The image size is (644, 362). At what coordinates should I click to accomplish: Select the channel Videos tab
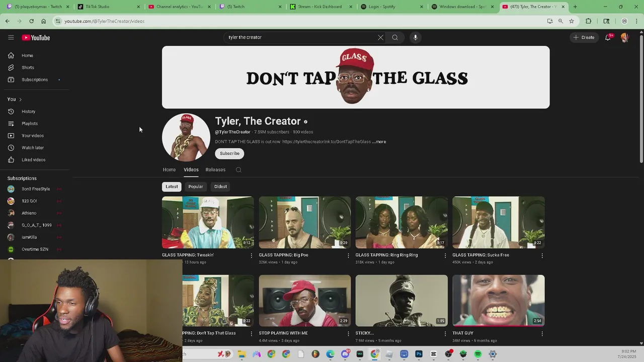tap(191, 169)
